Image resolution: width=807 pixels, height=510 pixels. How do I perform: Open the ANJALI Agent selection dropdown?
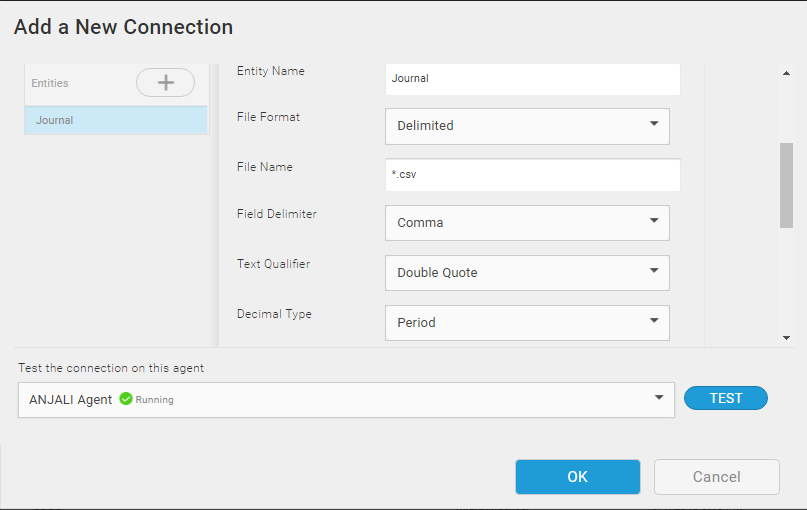[346, 399]
